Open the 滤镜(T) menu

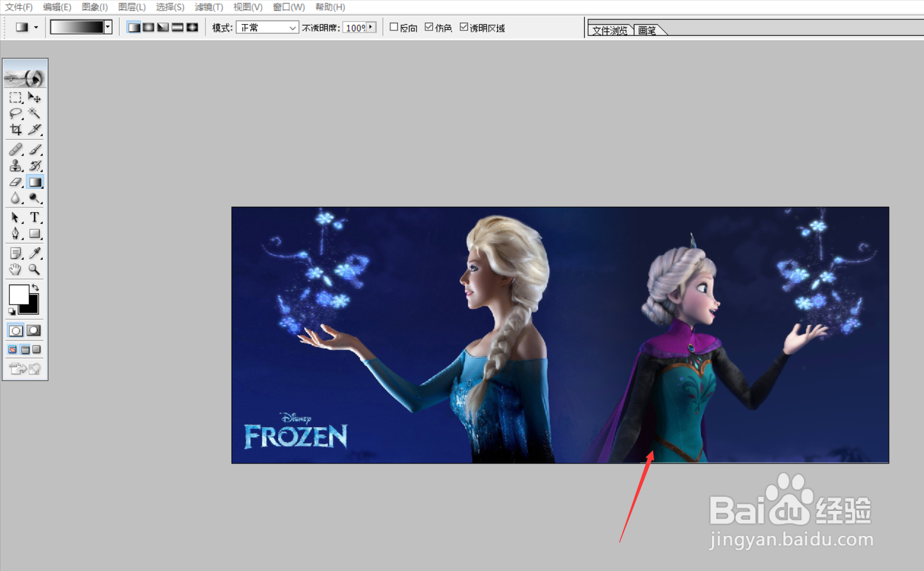(209, 7)
